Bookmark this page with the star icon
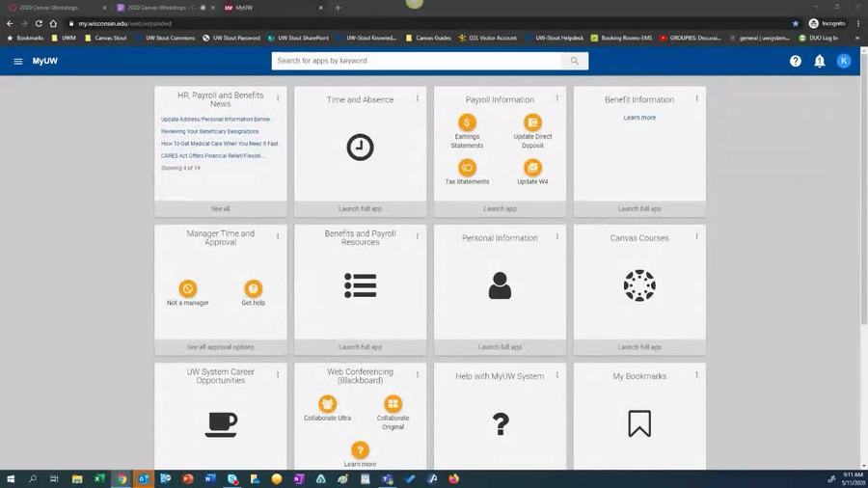 pos(796,24)
